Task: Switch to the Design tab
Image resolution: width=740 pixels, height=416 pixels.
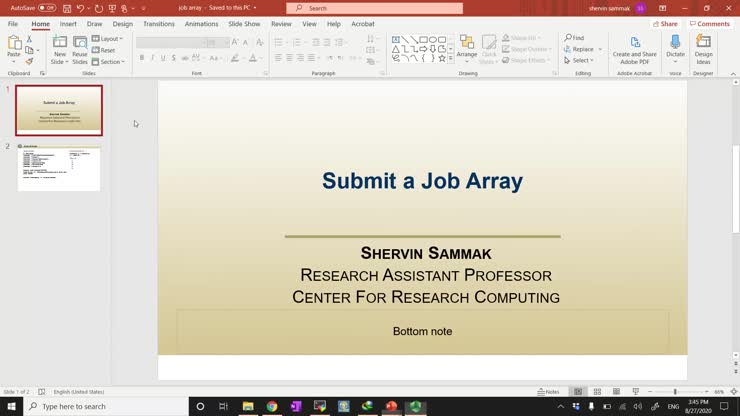Action: click(x=123, y=24)
